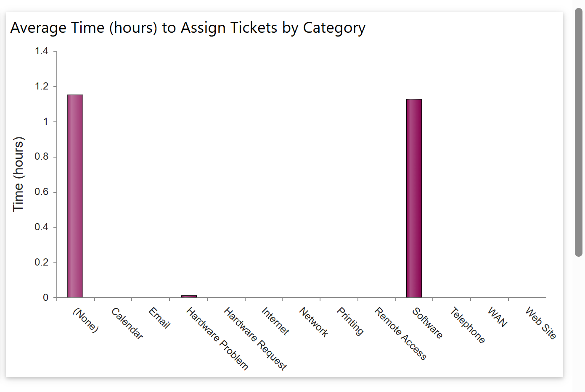Select the Telephone axis label
Viewport: 585px width, 392px height.
pos(467,325)
